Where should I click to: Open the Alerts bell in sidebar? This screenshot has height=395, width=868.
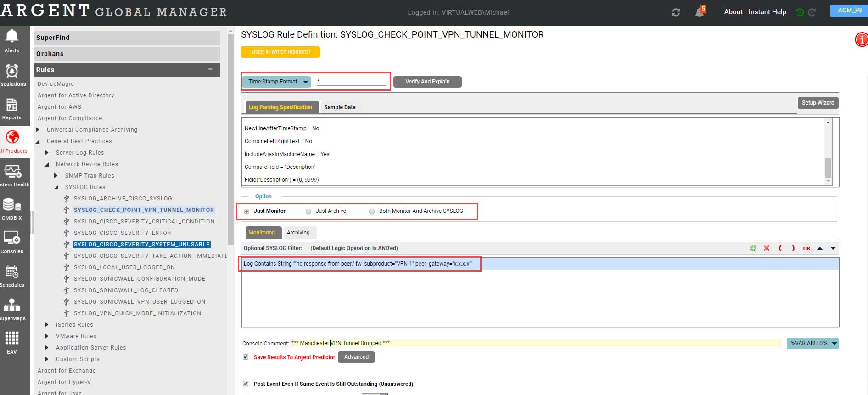coord(12,37)
